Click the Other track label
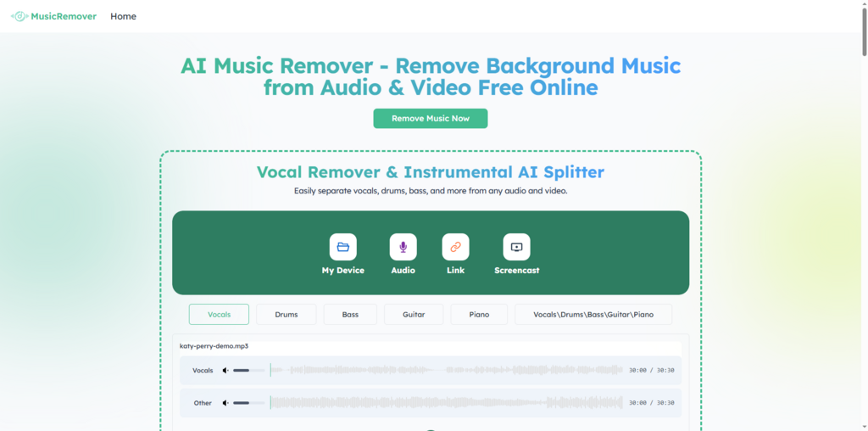This screenshot has height=431, width=868. pos(203,403)
